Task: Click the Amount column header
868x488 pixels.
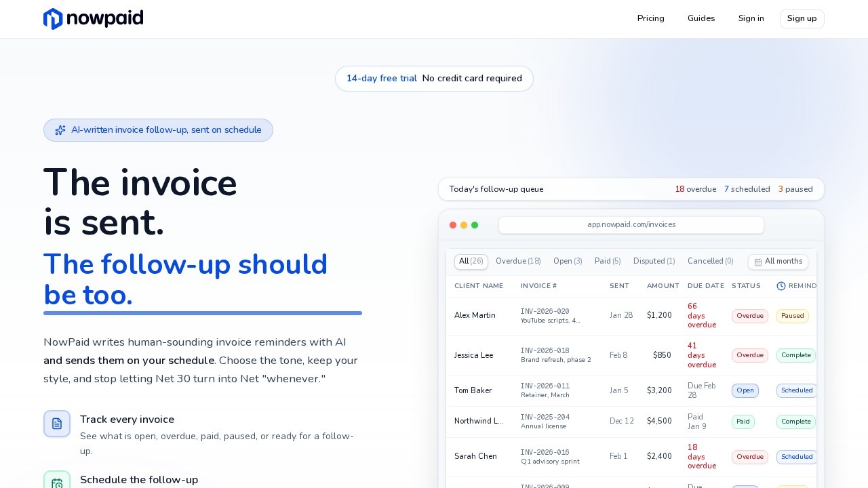Action: click(x=663, y=286)
